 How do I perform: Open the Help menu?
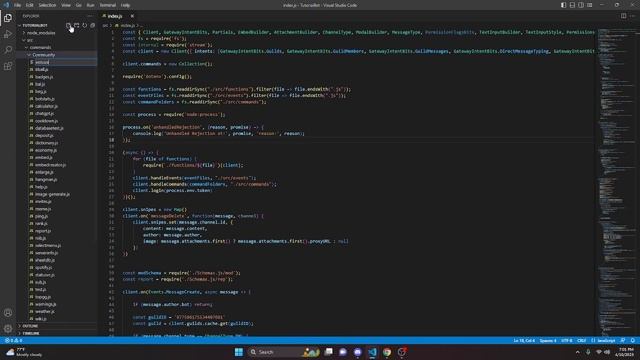click(x=125, y=5)
